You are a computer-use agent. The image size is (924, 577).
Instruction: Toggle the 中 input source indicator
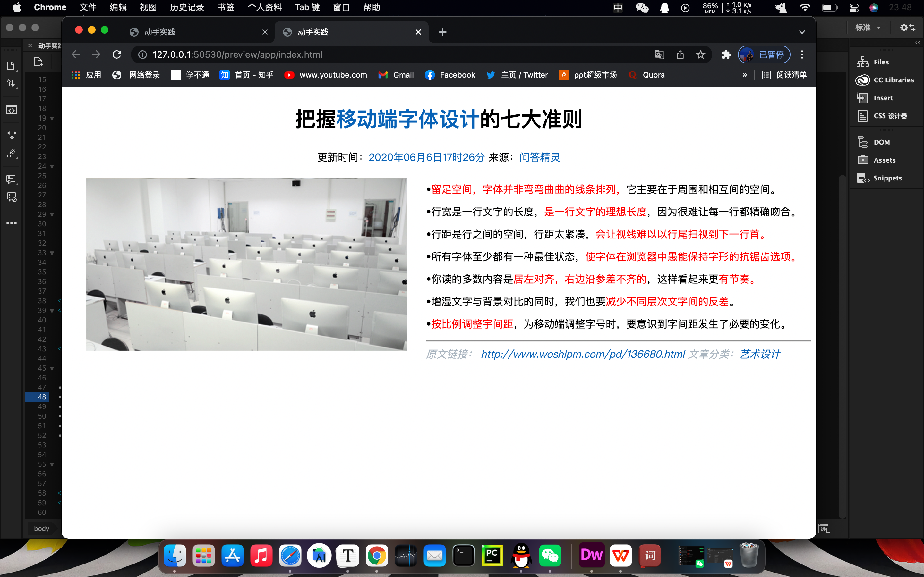[x=618, y=7]
